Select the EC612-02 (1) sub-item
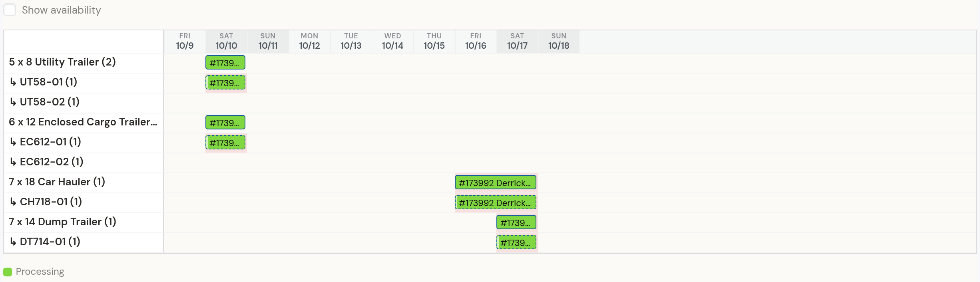The width and height of the screenshot is (980, 282). (46, 162)
